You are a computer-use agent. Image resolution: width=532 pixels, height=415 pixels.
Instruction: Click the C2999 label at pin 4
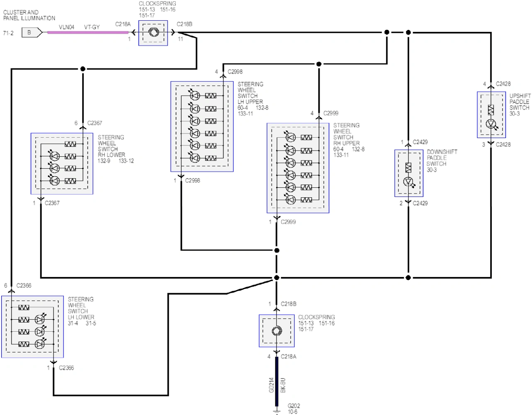[331, 113]
